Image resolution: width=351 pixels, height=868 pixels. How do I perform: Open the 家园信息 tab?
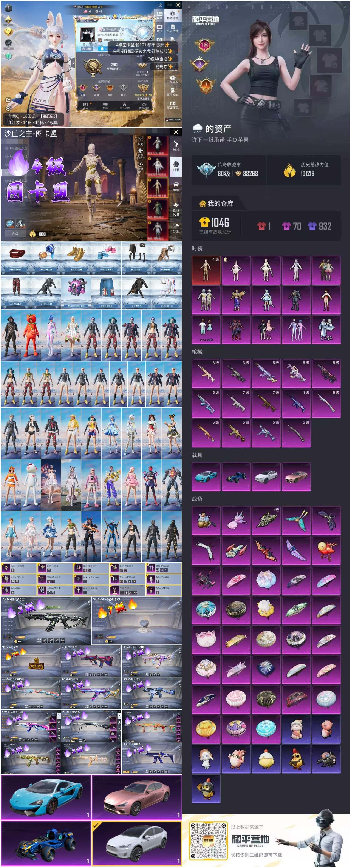[173, 105]
